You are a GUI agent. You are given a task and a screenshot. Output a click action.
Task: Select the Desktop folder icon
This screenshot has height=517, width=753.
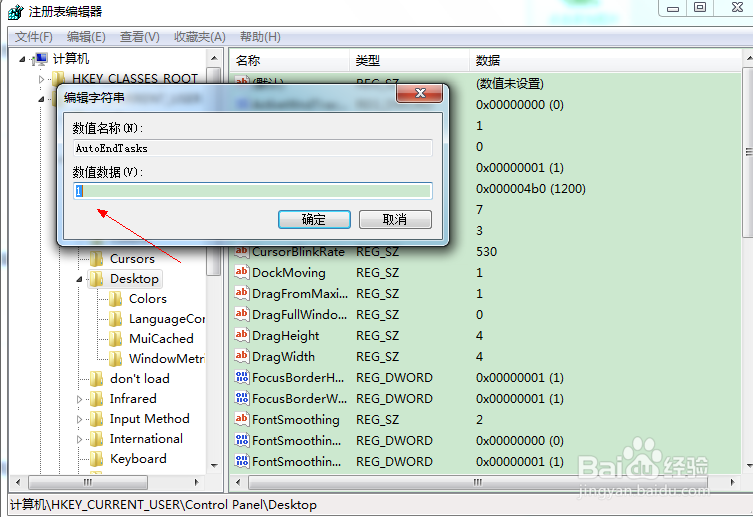pyautogui.click(x=97, y=279)
